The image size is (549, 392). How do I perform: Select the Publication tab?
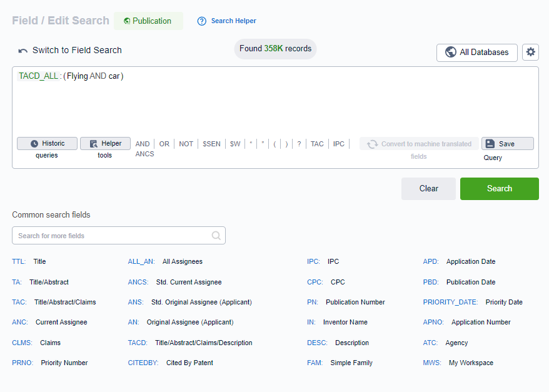coord(148,21)
